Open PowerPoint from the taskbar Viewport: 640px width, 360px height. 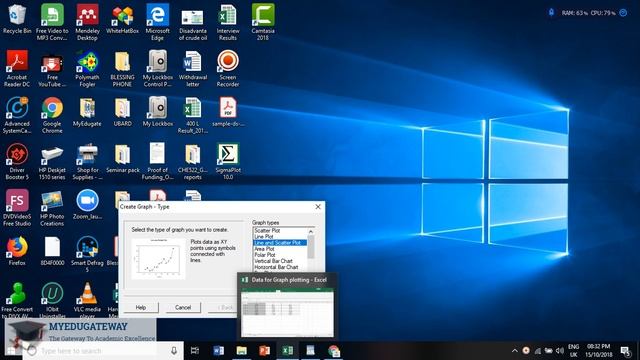[264, 351]
